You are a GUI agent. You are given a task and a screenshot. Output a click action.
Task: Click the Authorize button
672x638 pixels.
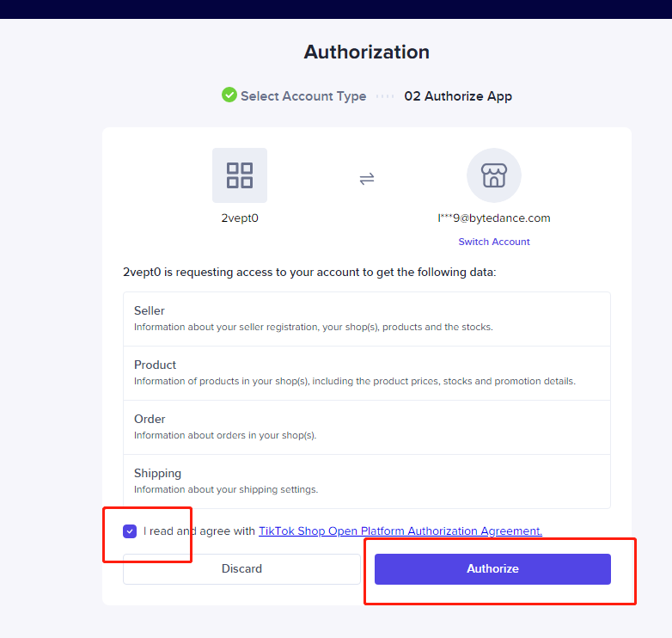click(x=492, y=569)
